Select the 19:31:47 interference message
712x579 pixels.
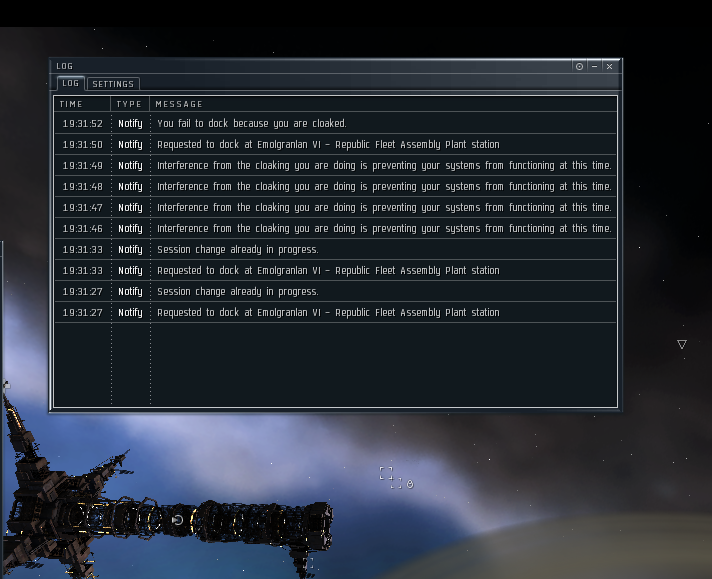[x=335, y=207]
